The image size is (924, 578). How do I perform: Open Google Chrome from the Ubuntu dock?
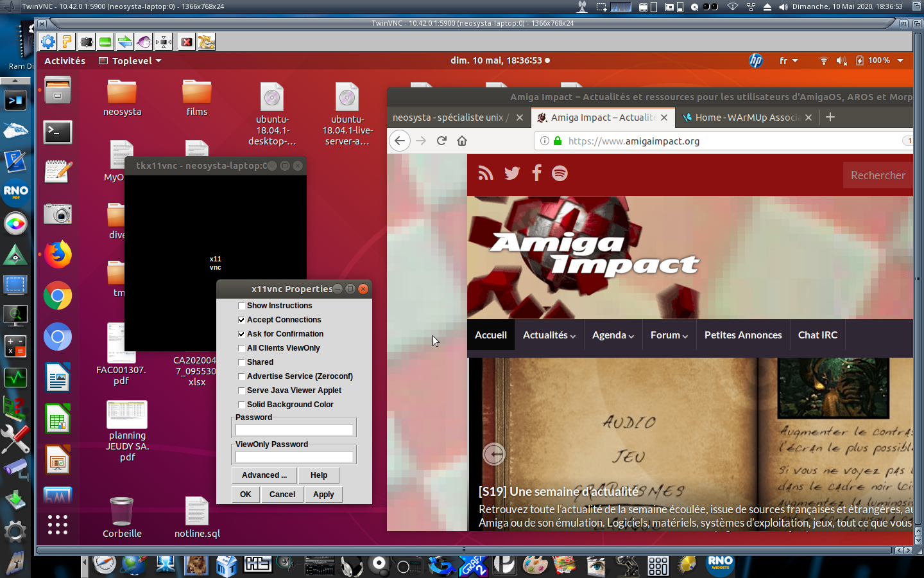(x=58, y=295)
